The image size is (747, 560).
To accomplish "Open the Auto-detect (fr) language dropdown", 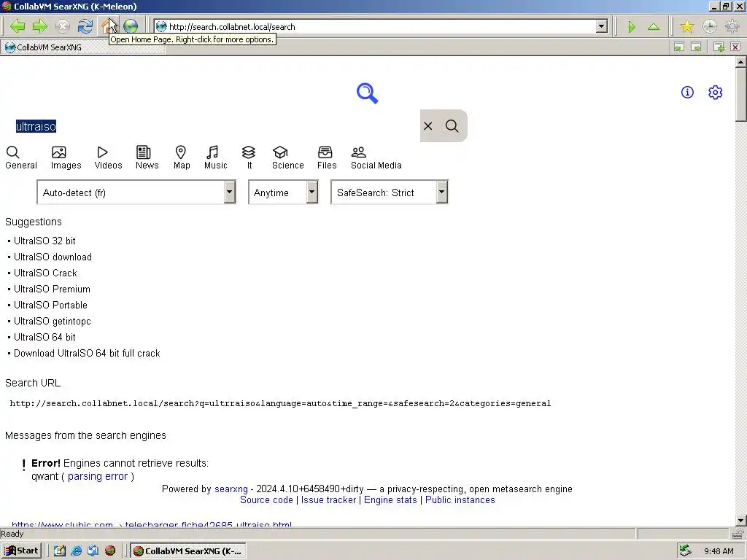I will click(x=136, y=192).
